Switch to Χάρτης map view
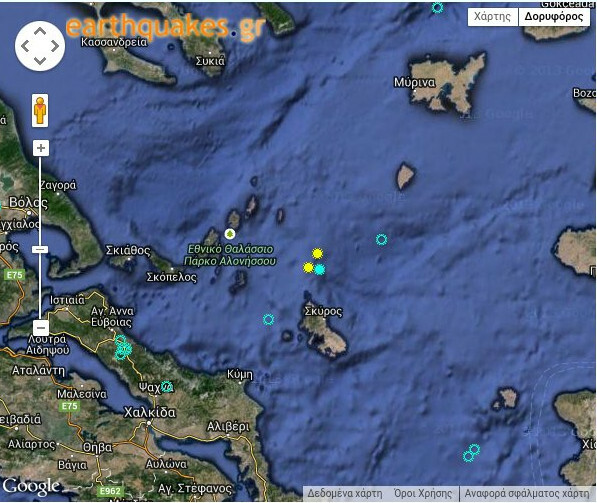 pos(492,17)
